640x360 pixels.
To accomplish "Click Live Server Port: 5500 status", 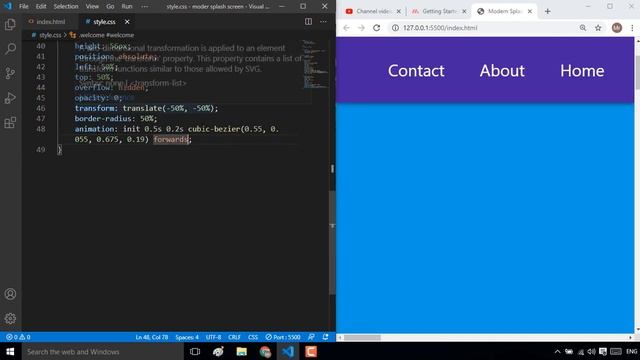I will [283, 337].
